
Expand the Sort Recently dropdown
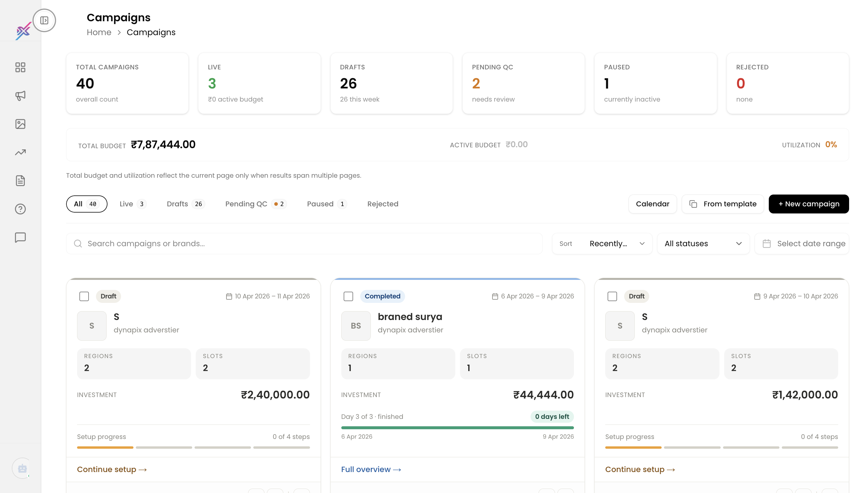click(x=602, y=244)
